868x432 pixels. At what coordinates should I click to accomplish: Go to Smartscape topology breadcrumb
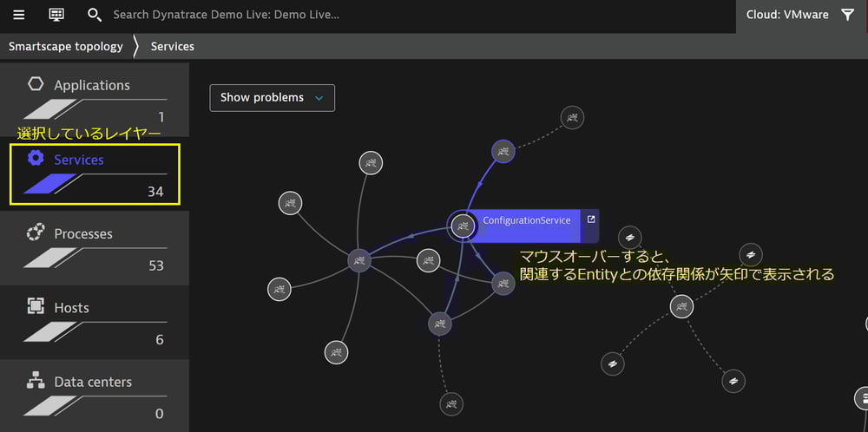(x=66, y=46)
